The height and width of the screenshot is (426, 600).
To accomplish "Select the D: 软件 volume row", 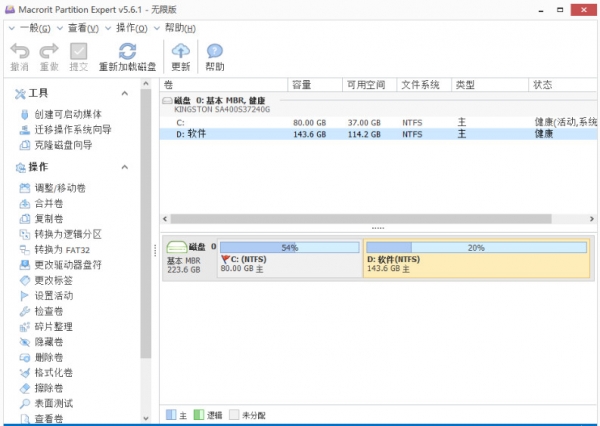I will coord(378,134).
